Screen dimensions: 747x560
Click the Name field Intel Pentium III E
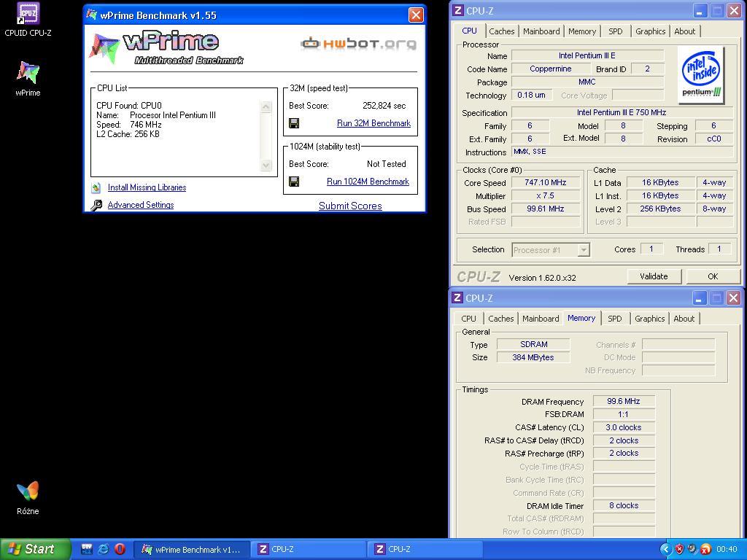coord(587,55)
